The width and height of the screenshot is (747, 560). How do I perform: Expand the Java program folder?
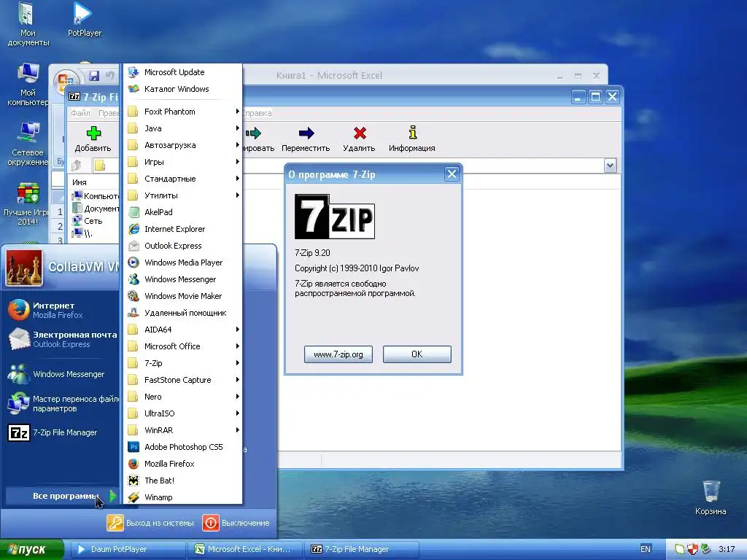(x=183, y=128)
